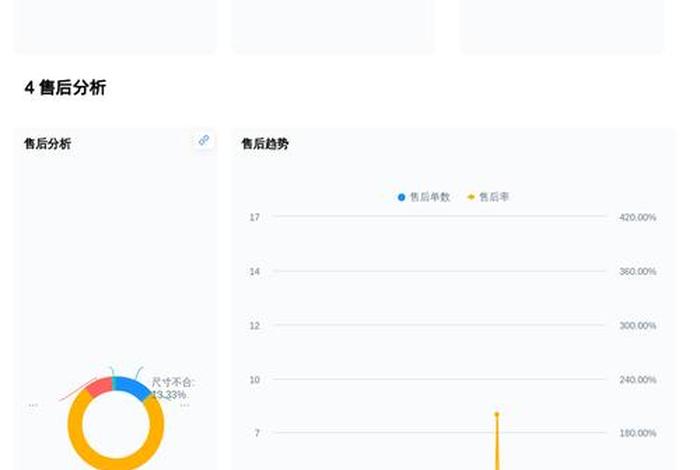Click the 420.00% right axis label
The image size is (700, 470).
638,217
